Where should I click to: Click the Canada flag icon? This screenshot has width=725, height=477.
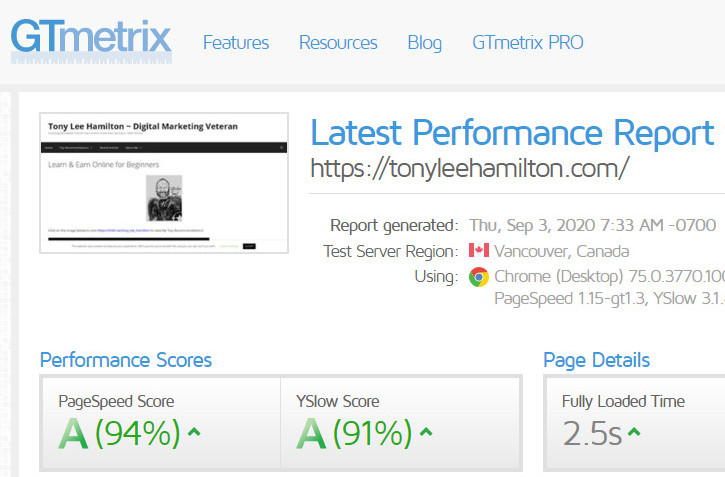click(479, 250)
